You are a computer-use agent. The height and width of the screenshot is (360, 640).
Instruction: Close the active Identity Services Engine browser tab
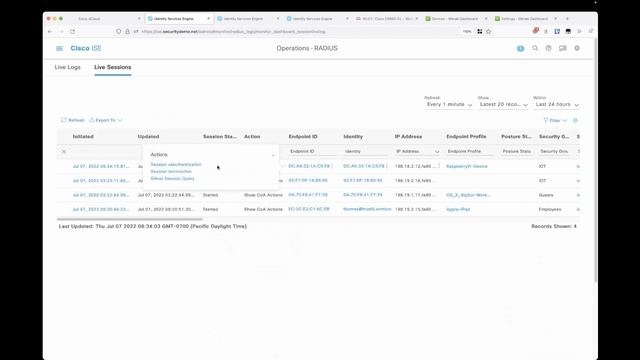208,19
